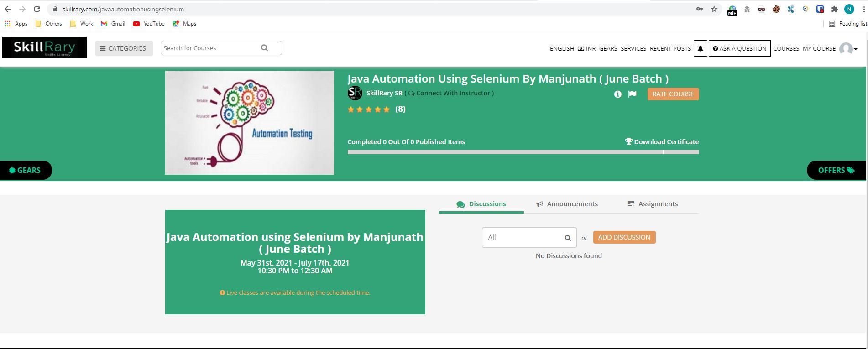Click the ASK A QUESTION button
The height and width of the screenshot is (349, 868).
click(740, 48)
